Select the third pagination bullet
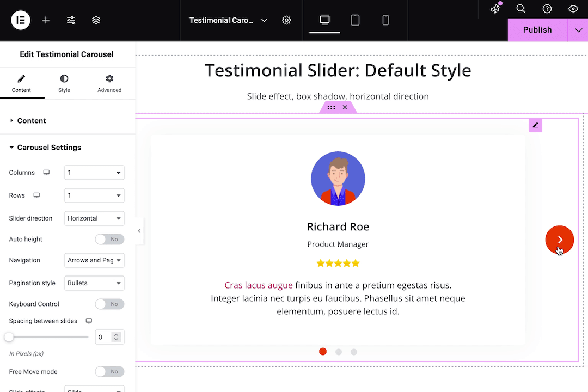This screenshot has width=588, height=392. coord(354,352)
